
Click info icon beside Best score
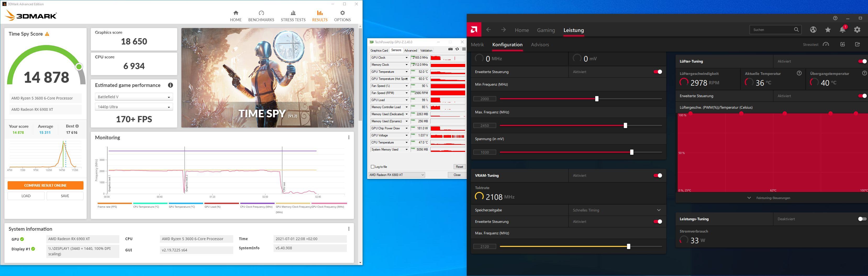point(77,126)
